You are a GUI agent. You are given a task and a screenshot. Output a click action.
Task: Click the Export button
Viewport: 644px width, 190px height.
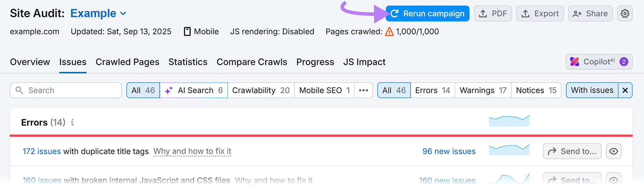(540, 14)
